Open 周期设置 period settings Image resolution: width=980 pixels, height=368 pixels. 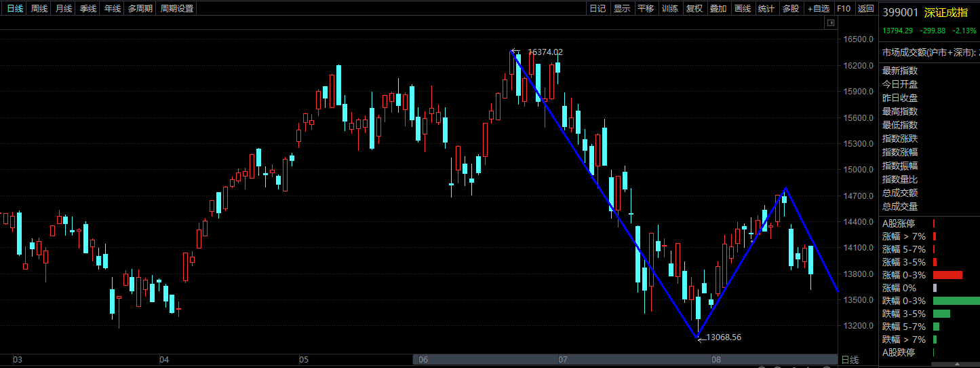click(x=177, y=9)
